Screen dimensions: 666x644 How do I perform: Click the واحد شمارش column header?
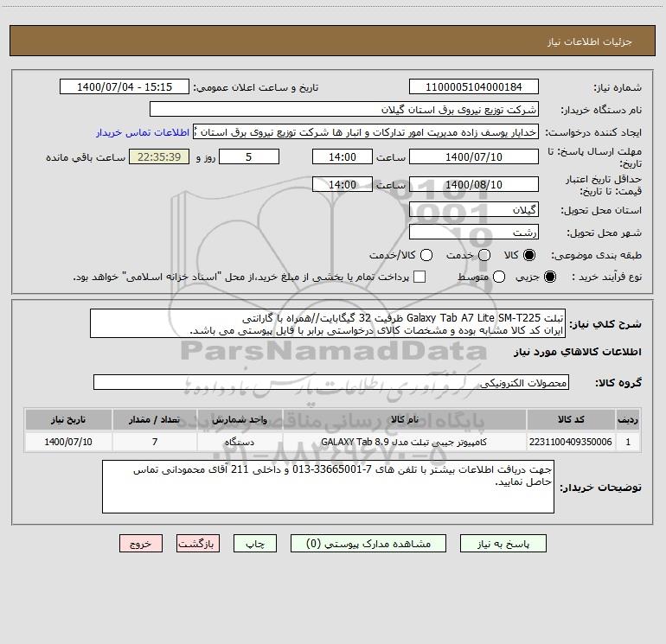240,419
